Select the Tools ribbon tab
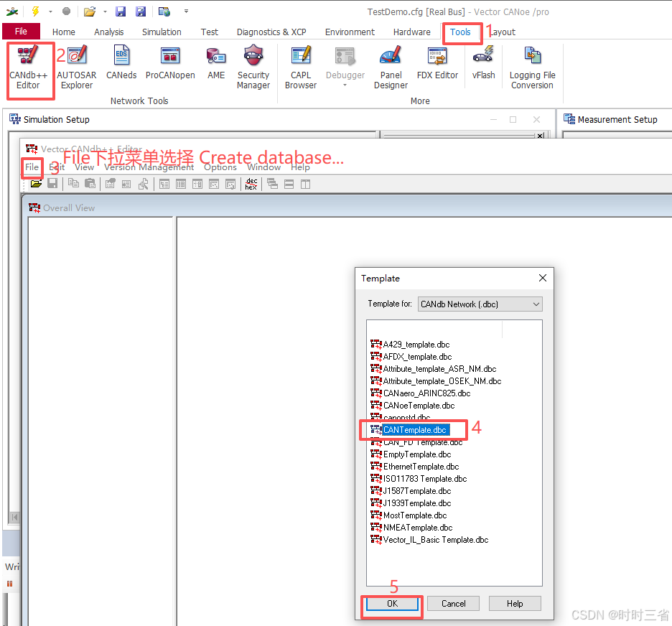This screenshot has height=626, width=672. click(460, 32)
